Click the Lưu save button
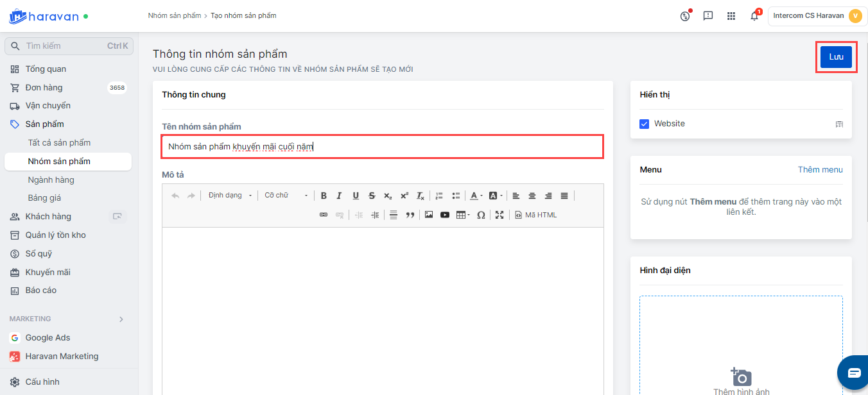The image size is (868, 395). (x=836, y=57)
